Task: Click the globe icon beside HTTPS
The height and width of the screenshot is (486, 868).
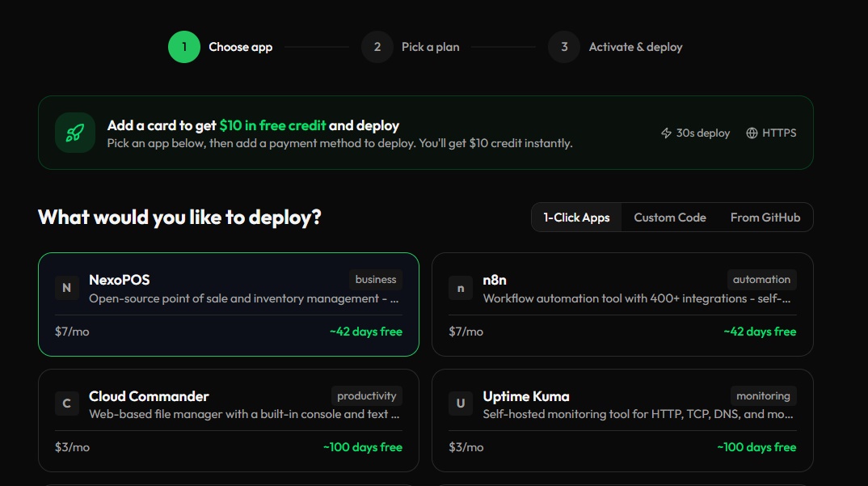Action: coord(752,133)
